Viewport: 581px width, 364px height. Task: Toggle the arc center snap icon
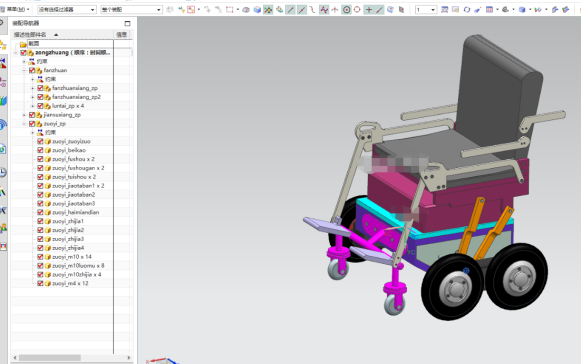(346, 10)
